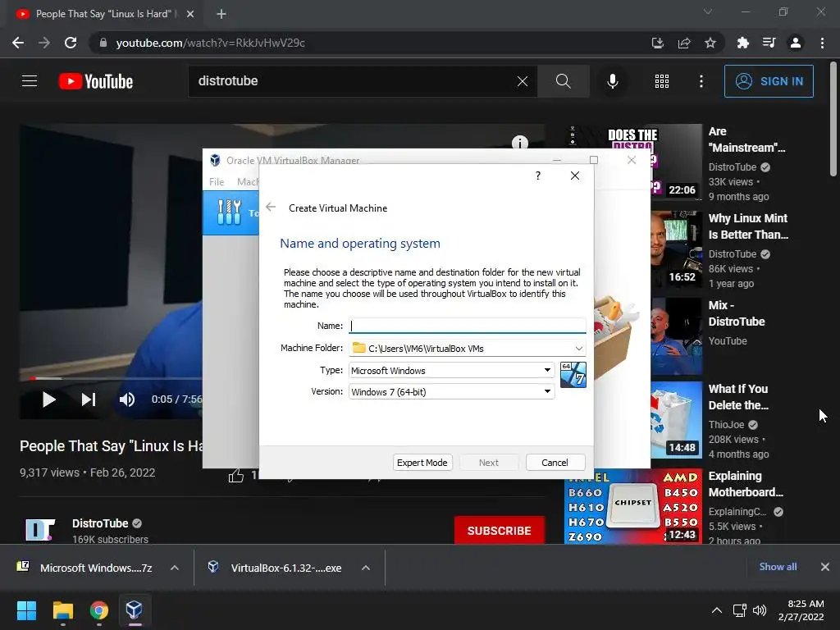840x630 pixels.
Task: Click the Expert Mode button
Action: (x=422, y=463)
